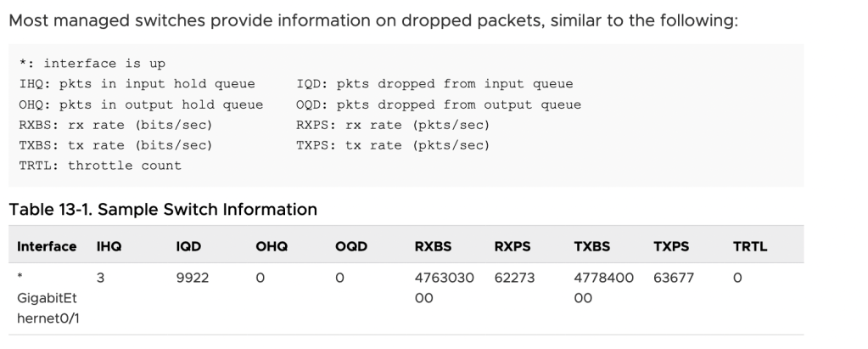Select the IHQ column header in table
868x349 pixels.
pos(109,246)
